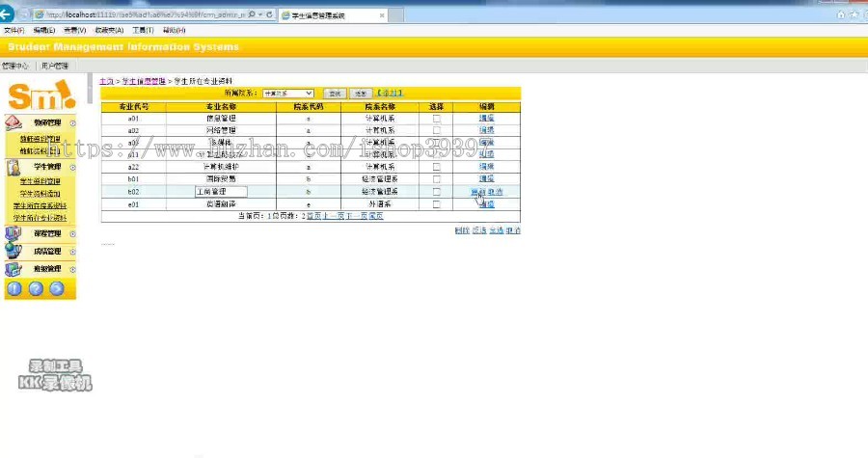Click the browser home icon
Screen dimensions: 868x458
click(x=841, y=14)
